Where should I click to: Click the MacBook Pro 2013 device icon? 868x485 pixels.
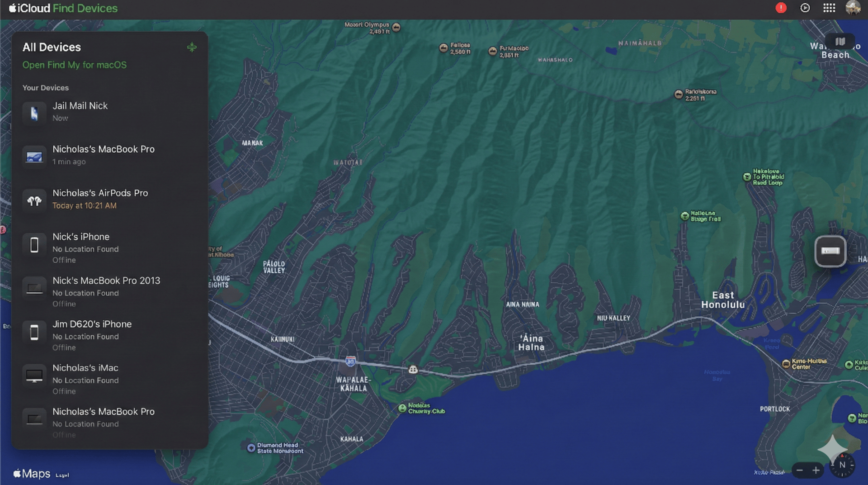(x=34, y=288)
